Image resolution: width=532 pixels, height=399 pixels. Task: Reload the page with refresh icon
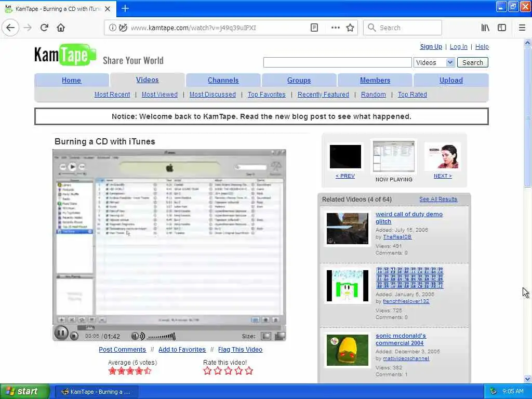(x=44, y=28)
